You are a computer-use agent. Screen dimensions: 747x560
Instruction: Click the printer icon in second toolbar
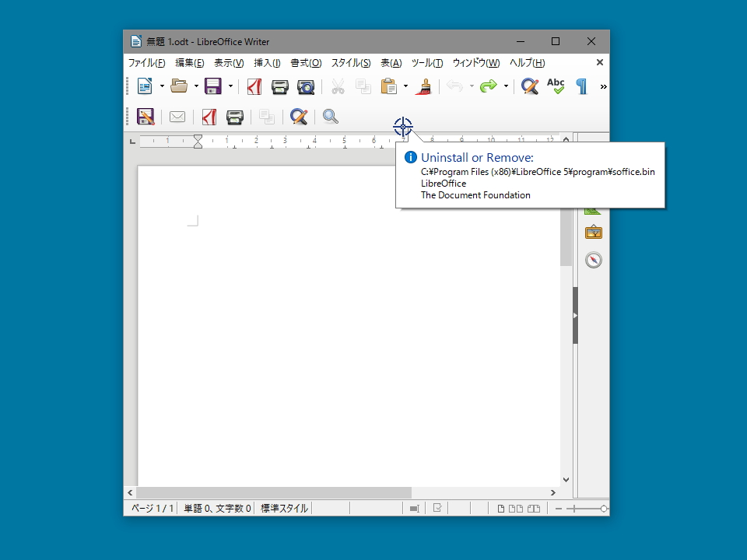pyautogui.click(x=235, y=117)
